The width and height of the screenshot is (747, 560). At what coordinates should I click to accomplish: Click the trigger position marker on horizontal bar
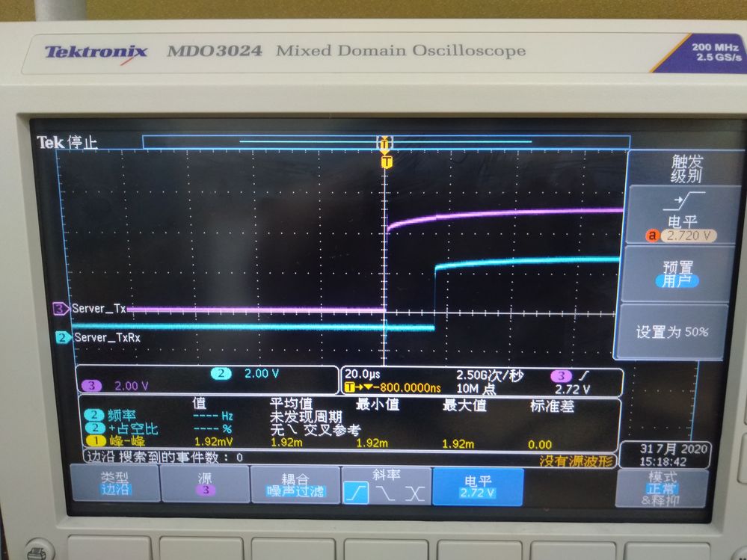point(385,142)
